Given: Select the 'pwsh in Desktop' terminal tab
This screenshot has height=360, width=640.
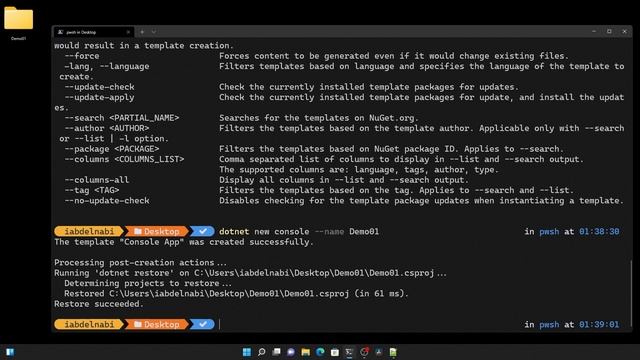Looking at the screenshot, I should click(x=93, y=32).
